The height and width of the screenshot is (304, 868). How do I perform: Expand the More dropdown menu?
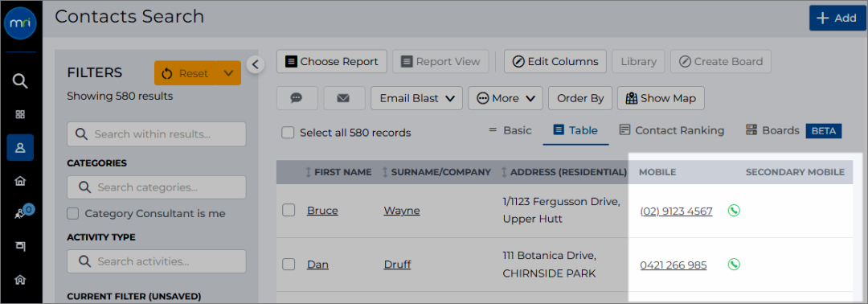point(506,98)
